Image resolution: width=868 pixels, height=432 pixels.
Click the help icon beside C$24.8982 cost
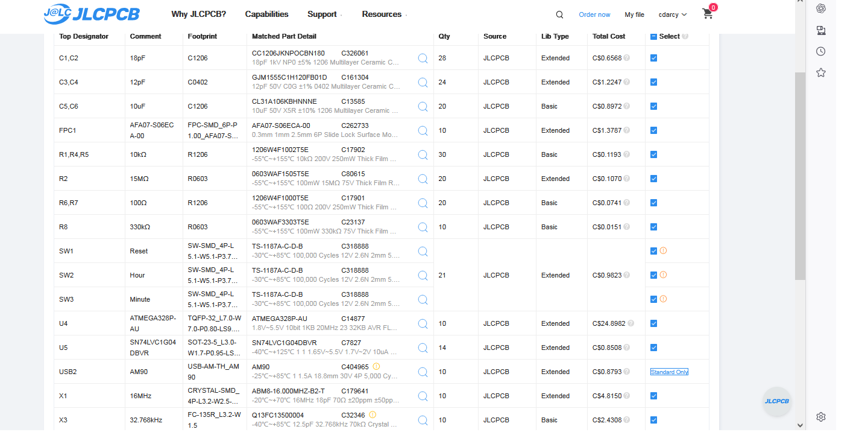point(631,323)
